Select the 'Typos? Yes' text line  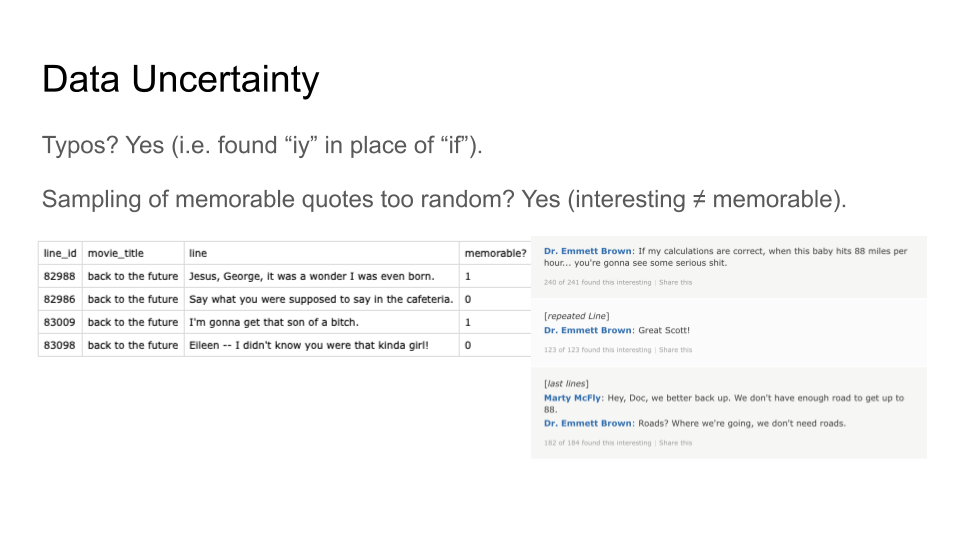262,146
